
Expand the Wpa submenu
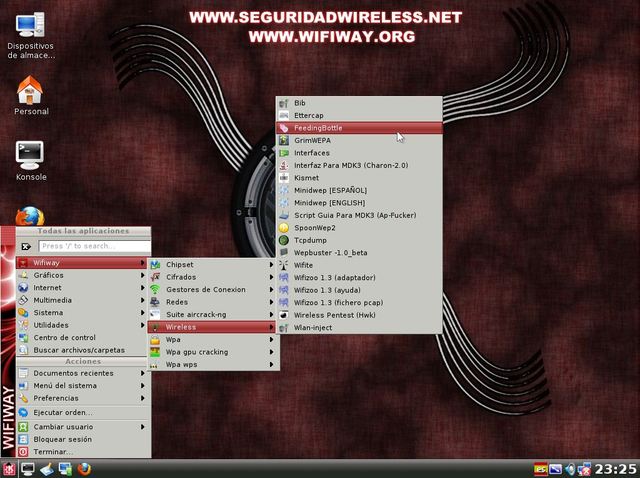[213, 340]
